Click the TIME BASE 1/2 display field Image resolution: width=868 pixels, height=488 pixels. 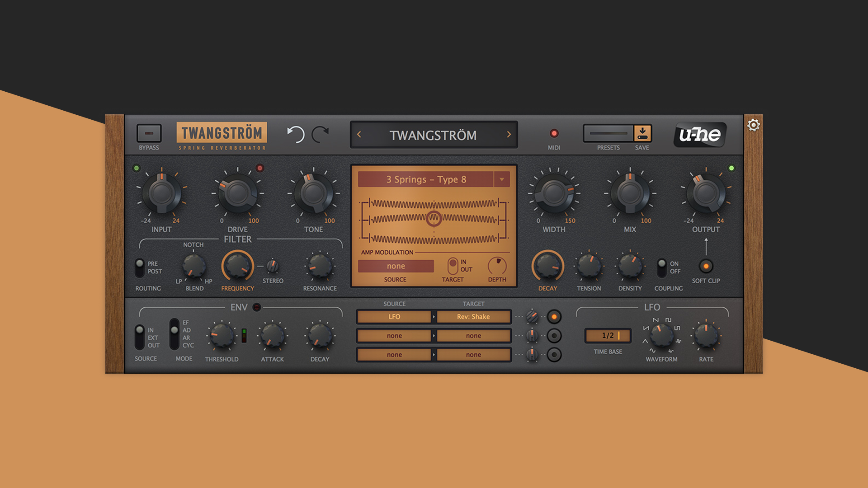coord(607,335)
